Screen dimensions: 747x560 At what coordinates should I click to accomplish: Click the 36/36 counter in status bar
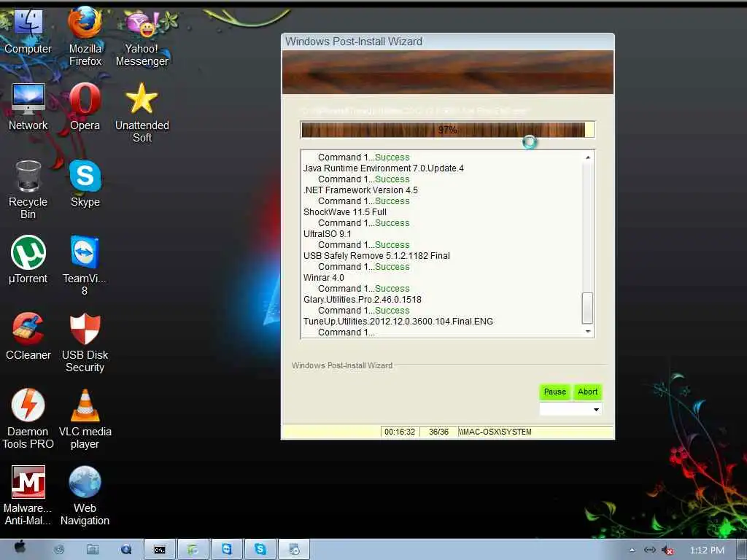tap(438, 432)
